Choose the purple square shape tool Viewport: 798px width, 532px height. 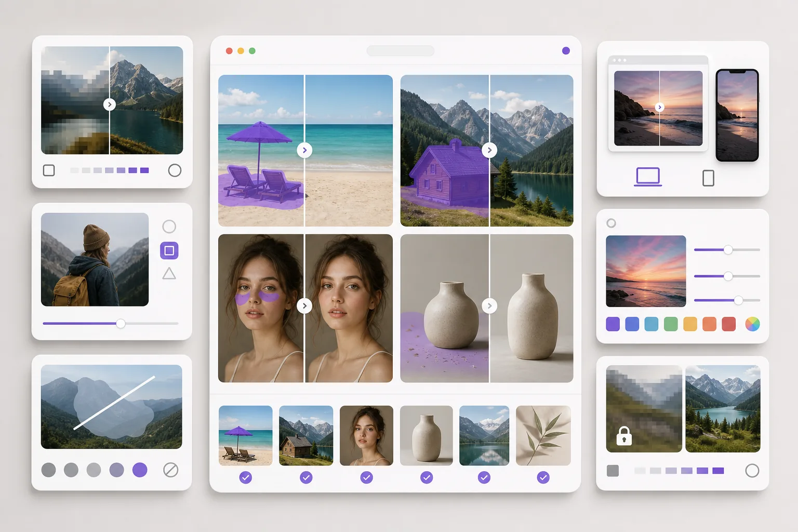(x=169, y=251)
